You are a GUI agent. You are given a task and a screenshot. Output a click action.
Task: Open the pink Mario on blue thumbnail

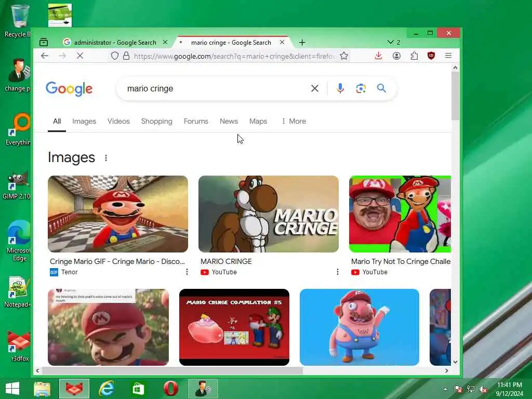tap(360, 327)
